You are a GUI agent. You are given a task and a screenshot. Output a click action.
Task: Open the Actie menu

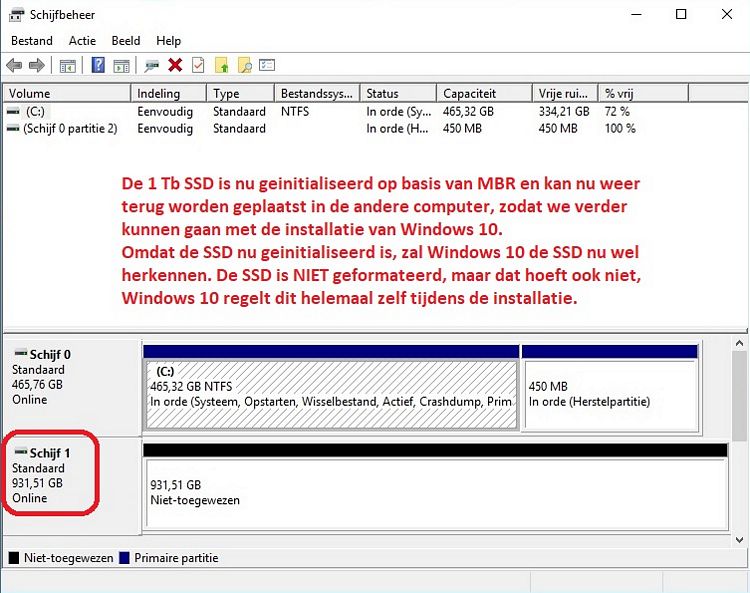82,41
